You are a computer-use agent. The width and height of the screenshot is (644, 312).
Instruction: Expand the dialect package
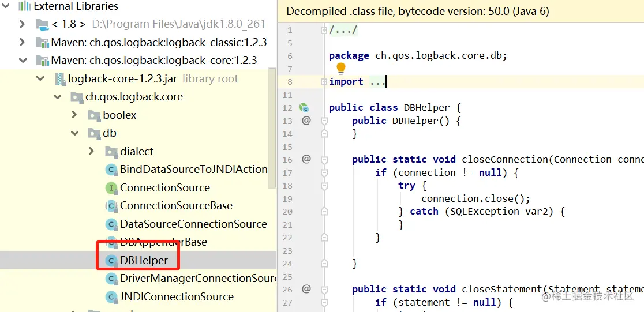[x=92, y=151]
